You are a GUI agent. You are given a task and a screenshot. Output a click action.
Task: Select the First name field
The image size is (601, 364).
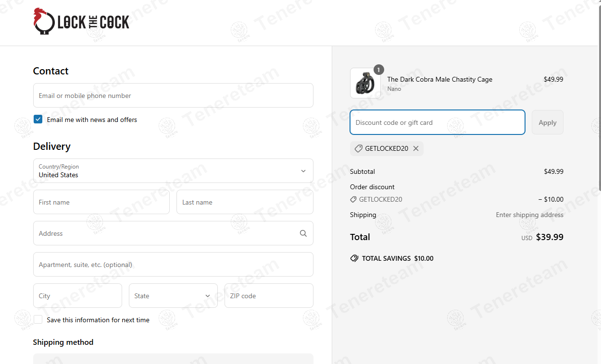(101, 202)
